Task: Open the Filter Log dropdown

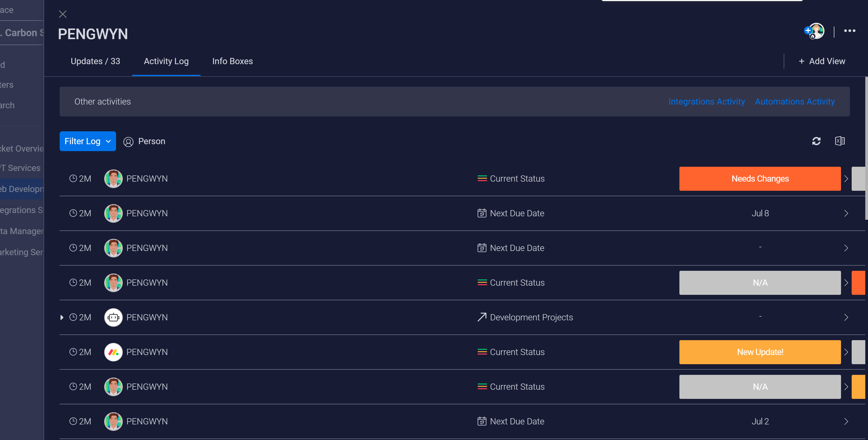Action: [88, 141]
